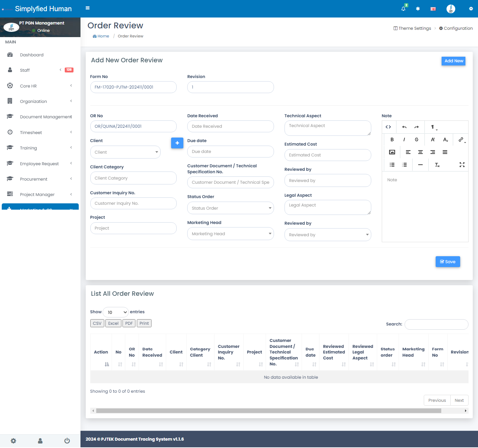Image resolution: width=478 pixels, height=448 pixels.
Task: Click the insert image icon
Action: [x=392, y=152]
